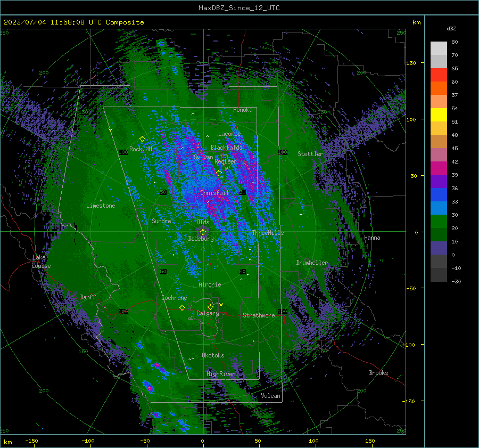
Task: Click the yellow diamond marker above Calgary label
Action: 210,307
